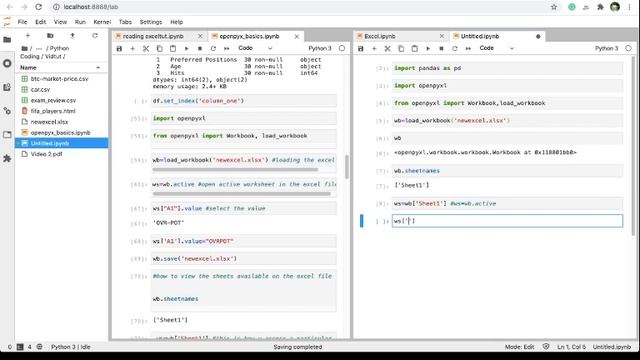Open the View menu
This screenshot has height=360, width=640.
(x=60, y=22)
